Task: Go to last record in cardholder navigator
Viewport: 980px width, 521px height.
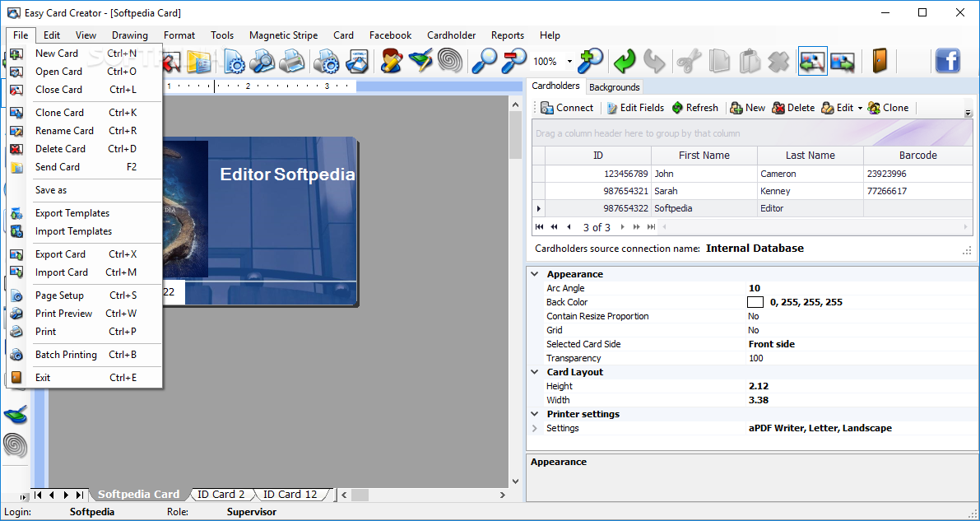Action: 651,227
